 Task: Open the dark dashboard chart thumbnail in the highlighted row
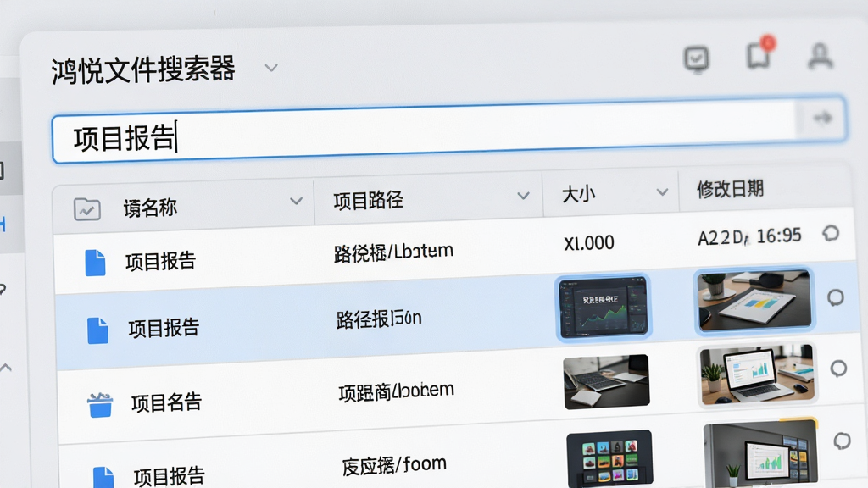(x=603, y=307)
